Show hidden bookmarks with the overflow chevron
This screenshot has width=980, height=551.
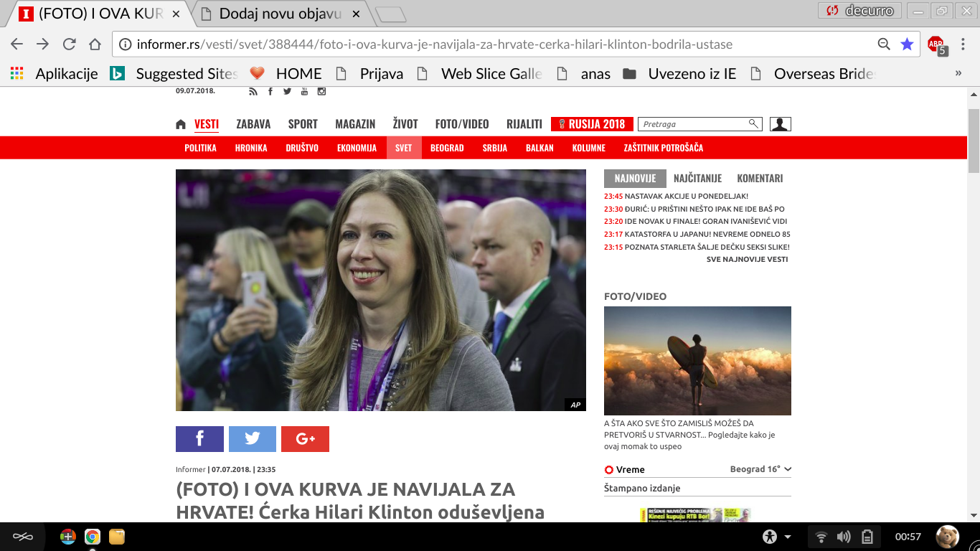click(958, 73)
